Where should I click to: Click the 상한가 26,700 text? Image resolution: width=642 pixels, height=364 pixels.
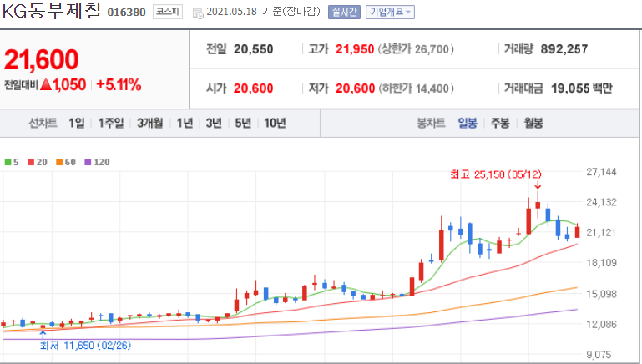click(416, 49)
